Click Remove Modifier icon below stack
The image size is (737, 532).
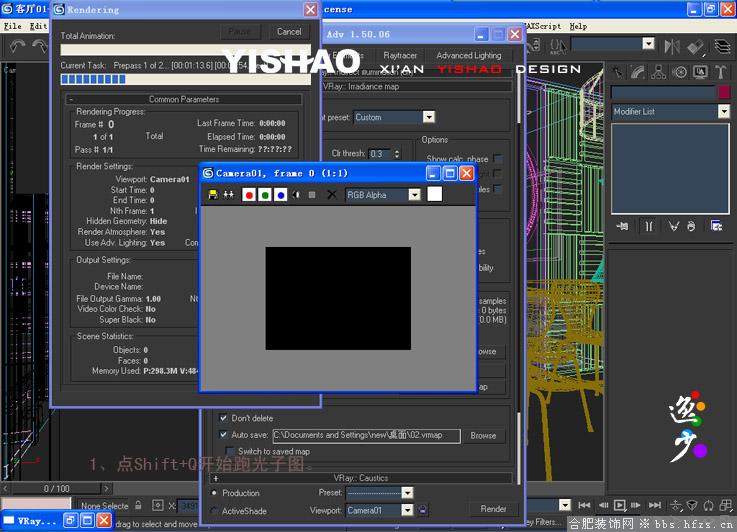click(x=691, y=227)
